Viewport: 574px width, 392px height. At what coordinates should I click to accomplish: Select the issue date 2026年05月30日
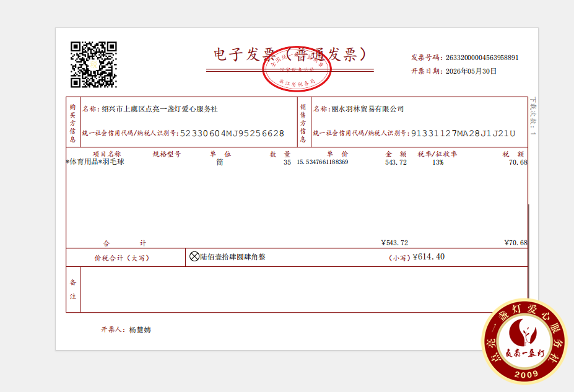coord(471,71)
